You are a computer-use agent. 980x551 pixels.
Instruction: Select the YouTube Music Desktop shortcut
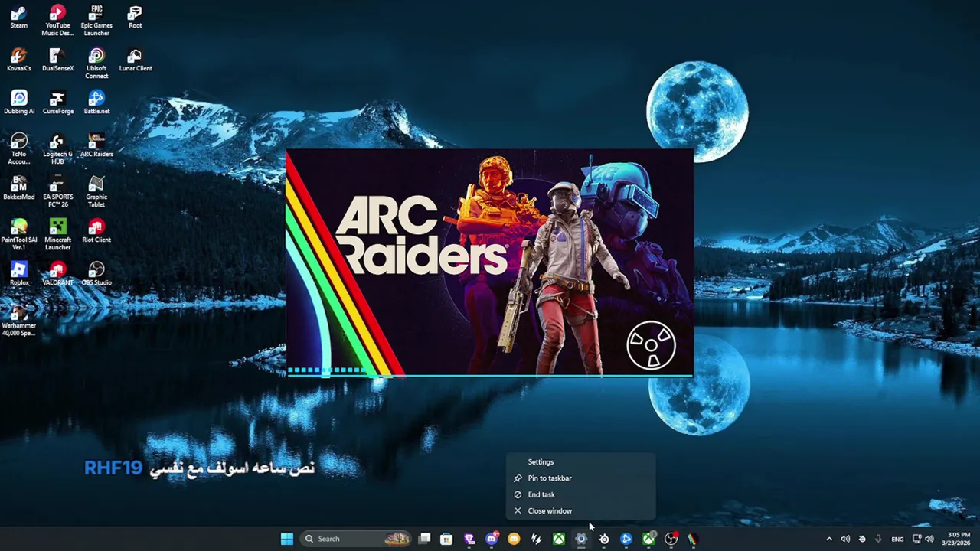point(57,21)
